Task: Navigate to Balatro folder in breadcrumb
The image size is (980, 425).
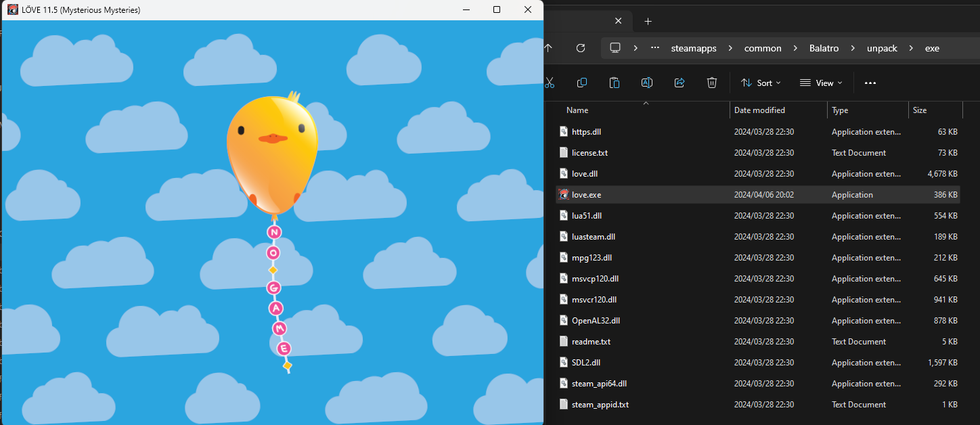Action: (824, 48)
